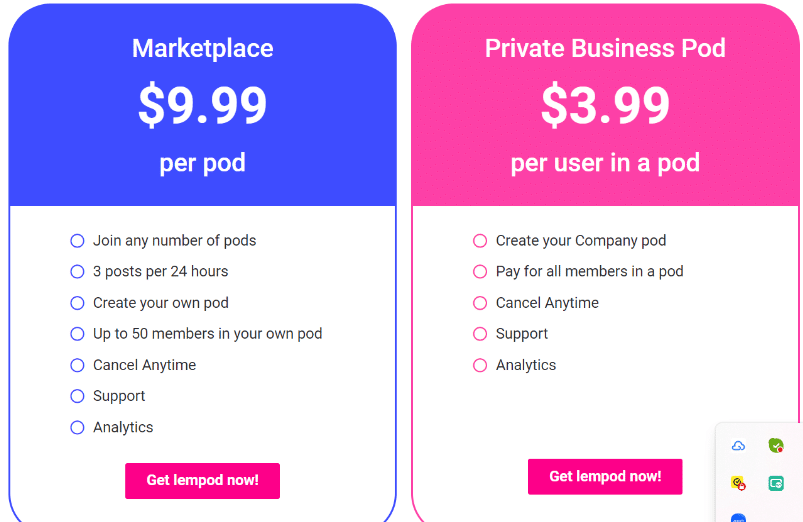Image resolution: width=803 pixels, height=522 pixels.
Task: Open the yellow checkmark tray icon with red badge
Action: tap(738, 483)
